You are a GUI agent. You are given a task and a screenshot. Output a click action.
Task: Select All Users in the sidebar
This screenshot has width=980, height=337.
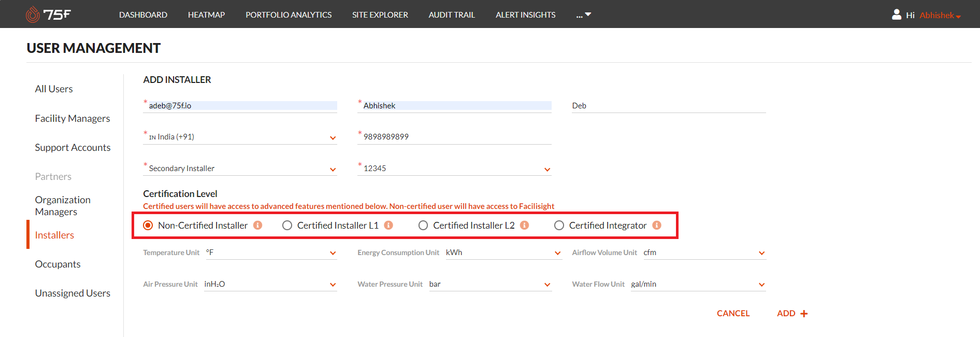[54, 89]
